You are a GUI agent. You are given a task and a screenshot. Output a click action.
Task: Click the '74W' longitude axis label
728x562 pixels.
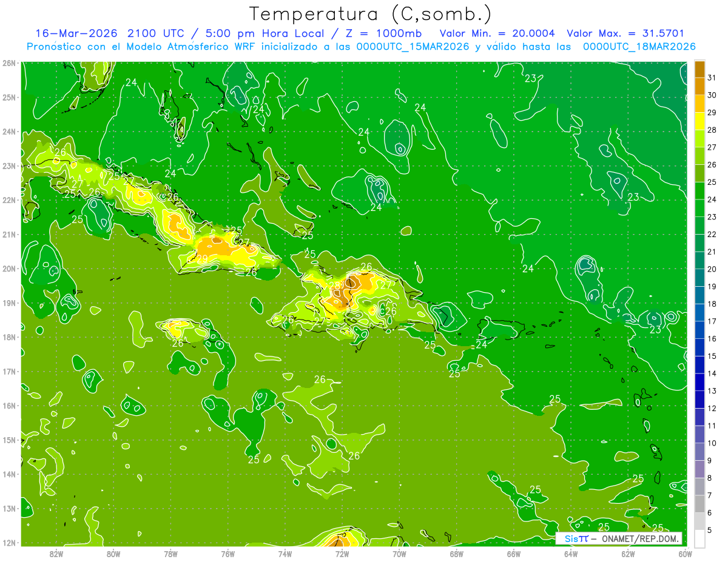tap(285, 554)
